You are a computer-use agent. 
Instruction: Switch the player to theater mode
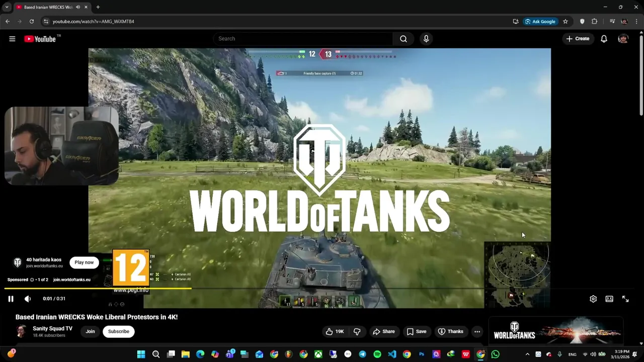(609, 299)
